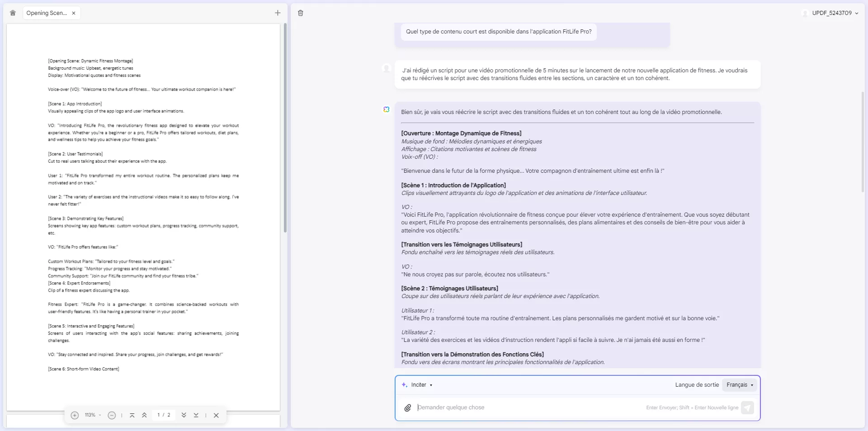868x431 pixels.
Task: Attach a file with the paperclip icon
Action: 408,408
